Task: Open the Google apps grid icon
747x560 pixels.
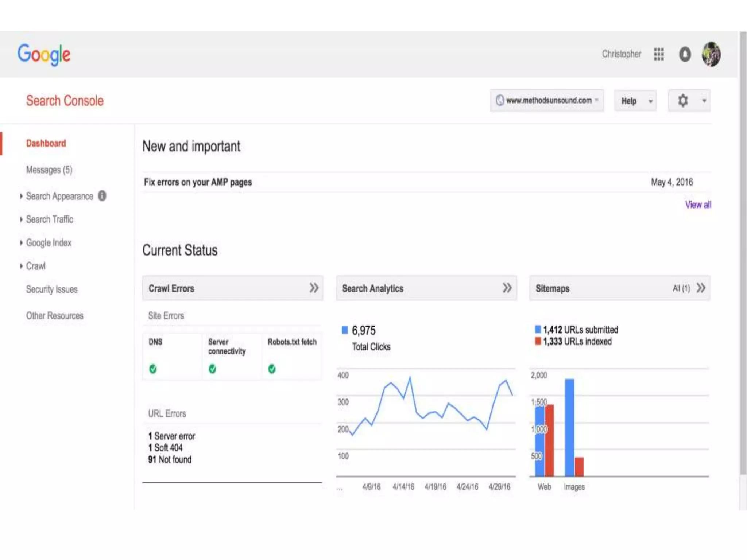Action: (x=659, y=54)
